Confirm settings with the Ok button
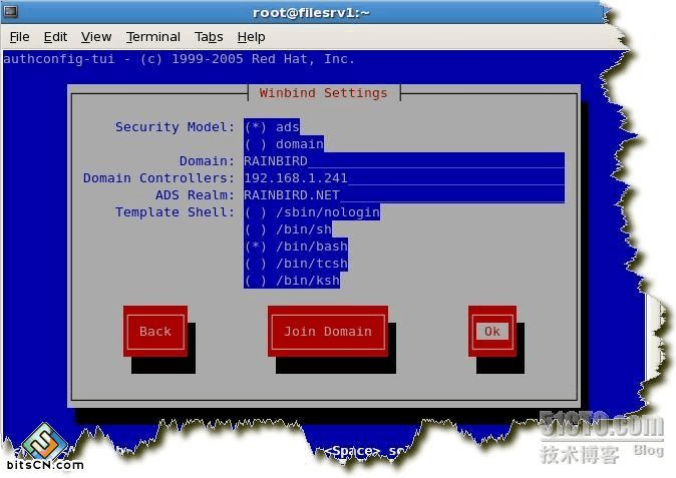Screen dimensions: 676x478 (x=491, y=331)
